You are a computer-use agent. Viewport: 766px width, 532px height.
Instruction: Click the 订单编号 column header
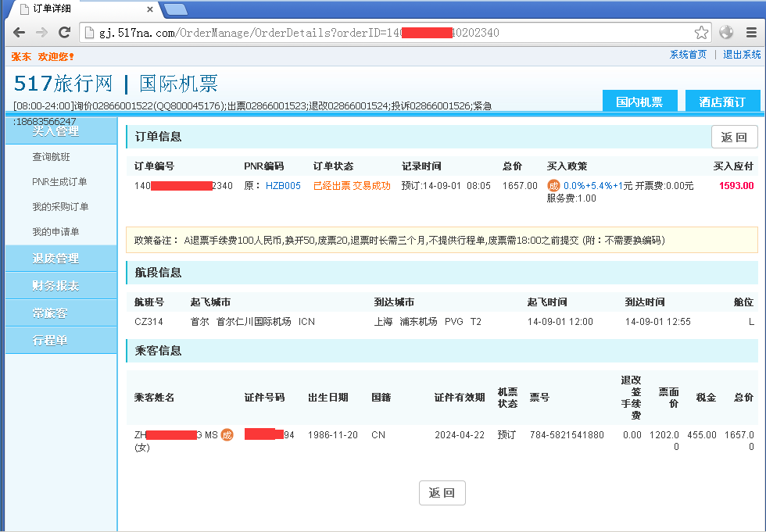pos(155,166)
